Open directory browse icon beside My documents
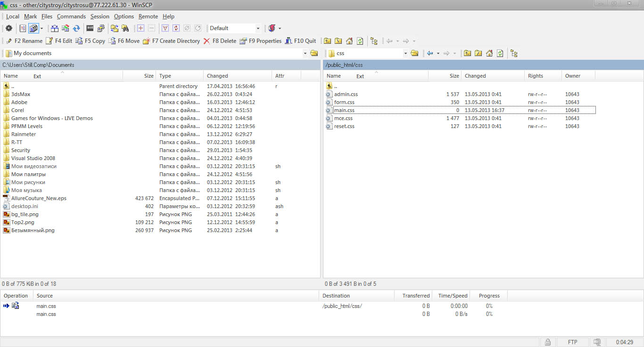644x347 pixels. click(x=314, y=53)
